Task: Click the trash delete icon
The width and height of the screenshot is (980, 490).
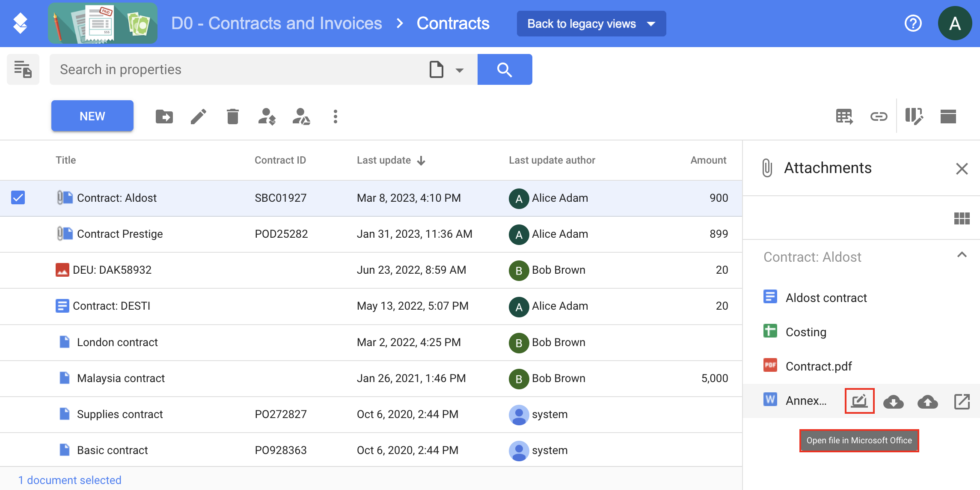Action: [232, 117]
